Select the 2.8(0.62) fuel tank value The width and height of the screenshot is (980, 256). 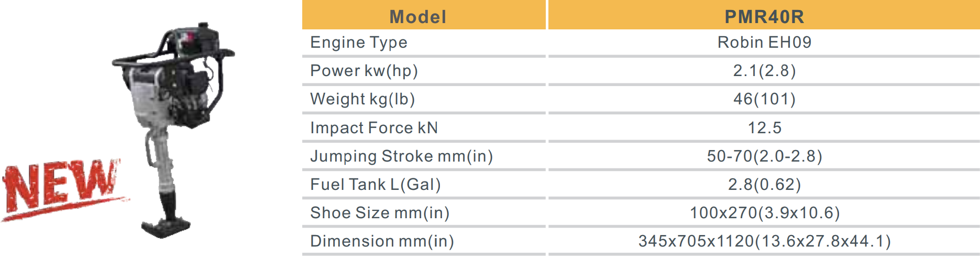(764, 185)
